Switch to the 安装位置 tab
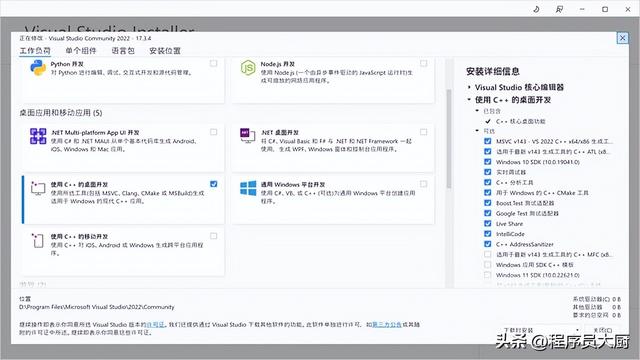640x360 pixels. pyautogui.click(x=164, y=51)
